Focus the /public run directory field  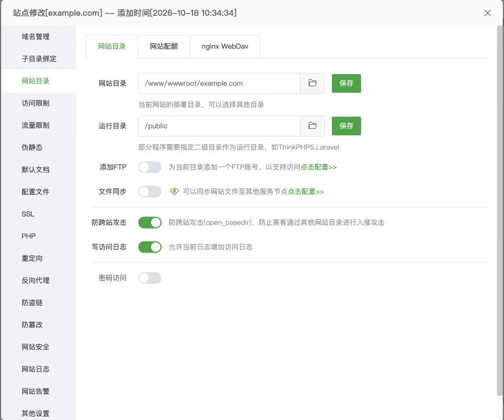coord(219,125)
